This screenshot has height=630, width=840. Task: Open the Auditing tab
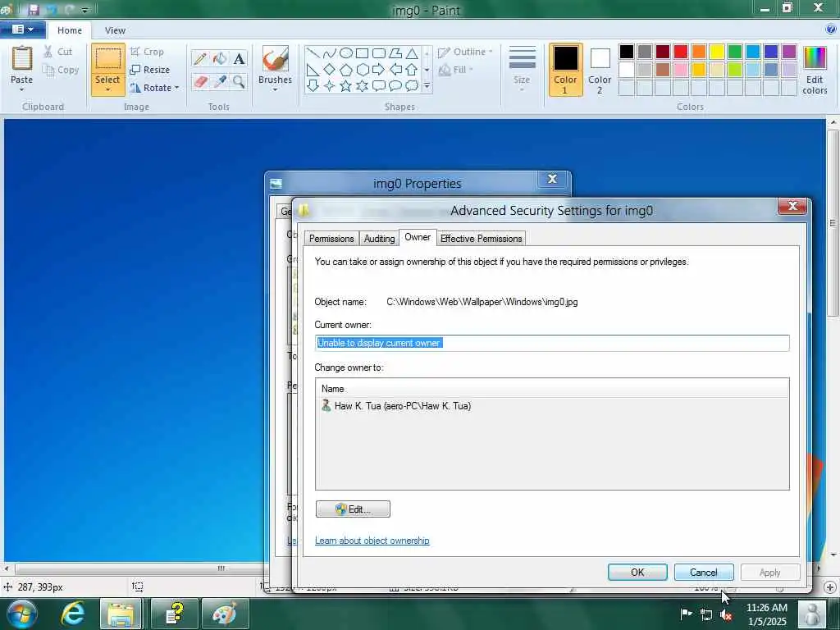379,239
